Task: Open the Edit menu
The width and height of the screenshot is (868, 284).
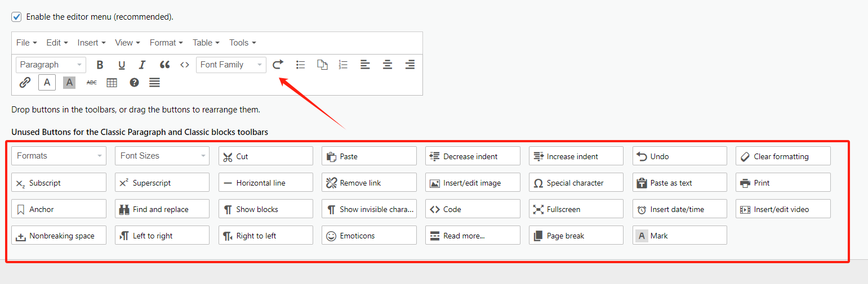Action: click(x=57, y=43)
